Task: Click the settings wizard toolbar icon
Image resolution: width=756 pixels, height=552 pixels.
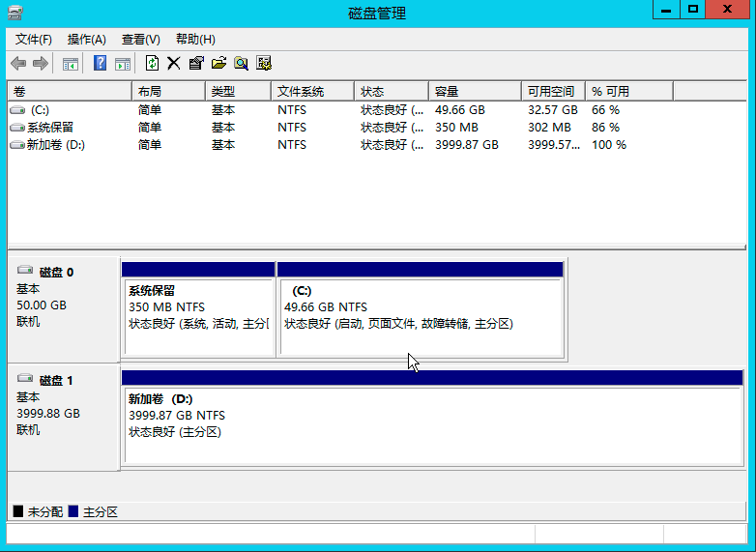Action: pos(264,63)
